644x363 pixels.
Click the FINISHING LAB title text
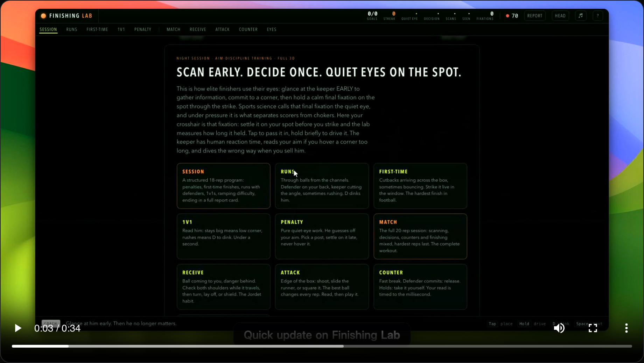click(71, 16)
